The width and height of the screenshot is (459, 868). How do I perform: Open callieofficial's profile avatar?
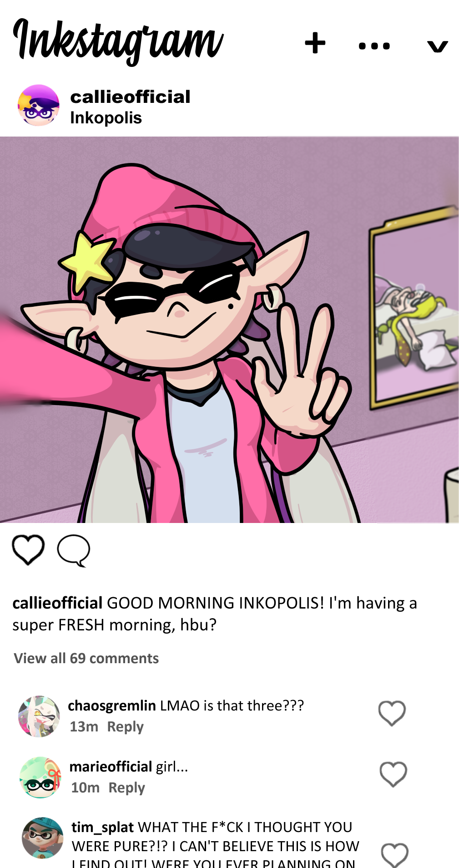pos(39,105)
